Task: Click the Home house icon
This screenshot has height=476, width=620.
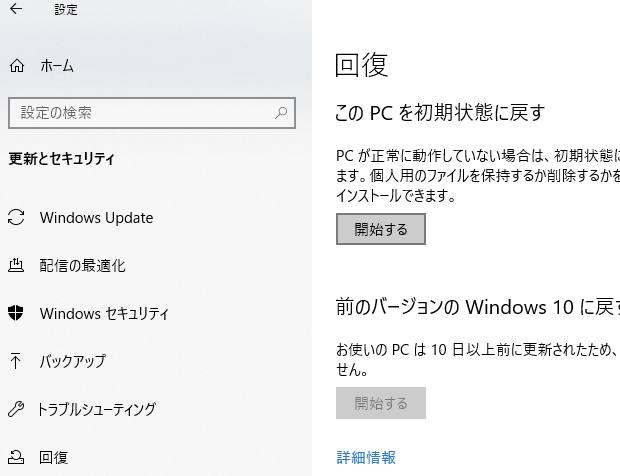Action: [x=16, y=66]
